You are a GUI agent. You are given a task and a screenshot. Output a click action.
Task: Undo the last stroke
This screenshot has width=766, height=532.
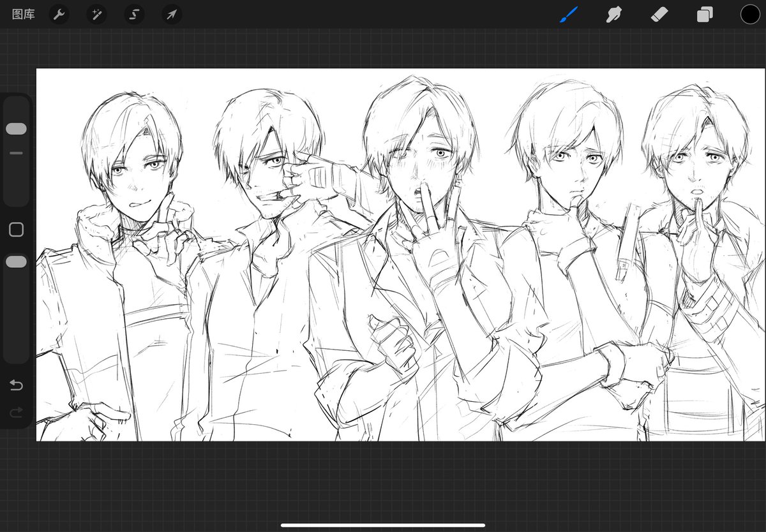[x=16, y=385]
